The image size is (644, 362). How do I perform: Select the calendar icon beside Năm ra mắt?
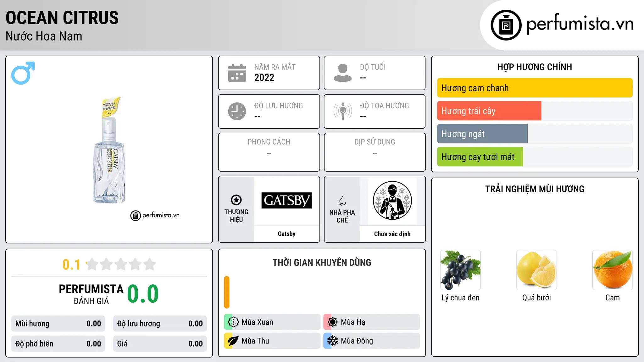coord(237,73)
